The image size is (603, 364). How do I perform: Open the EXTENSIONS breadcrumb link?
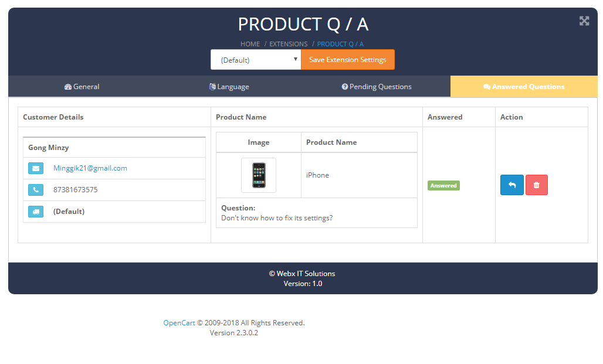(289, 44)
